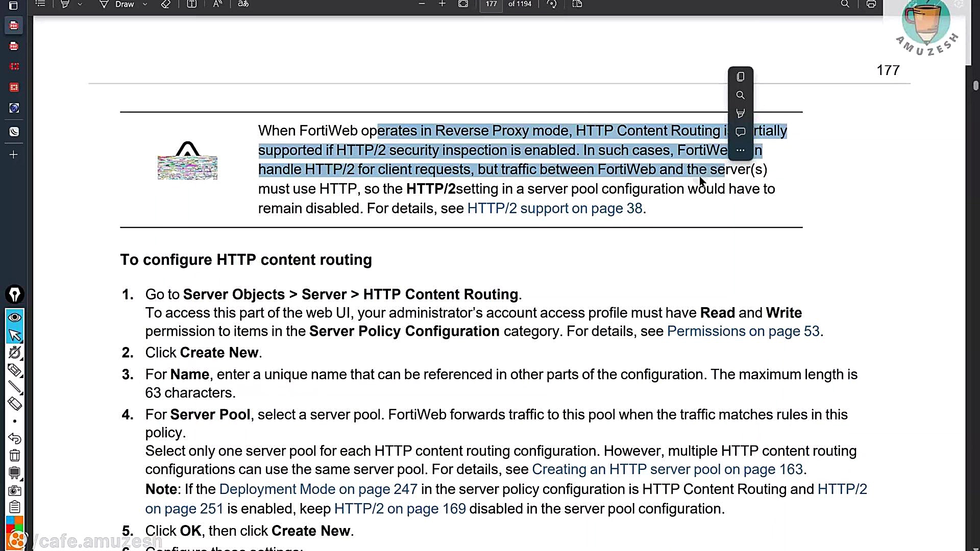Zoom in with the plus button
Viewport: 980px width, 551px height.
(x=442, y=4)
